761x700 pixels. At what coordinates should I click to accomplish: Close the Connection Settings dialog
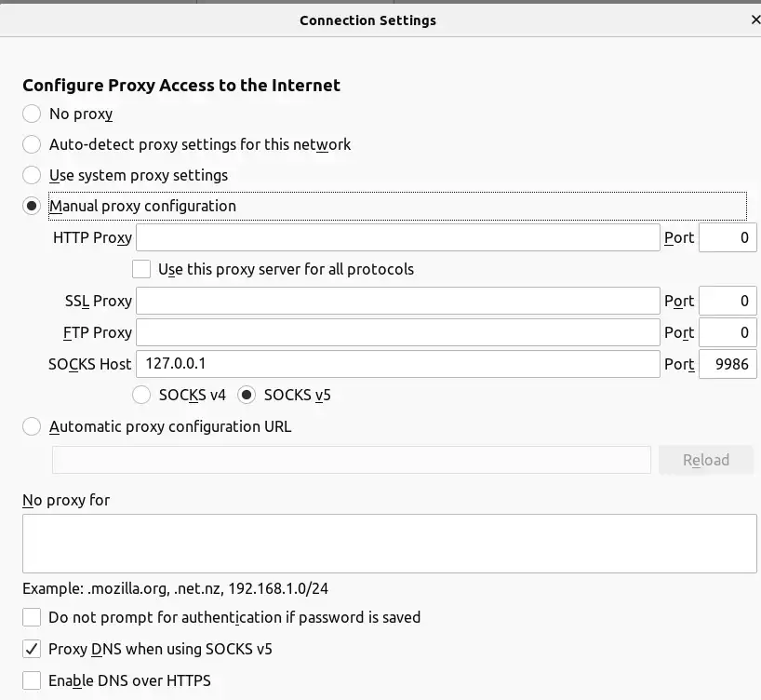(754, 19)
